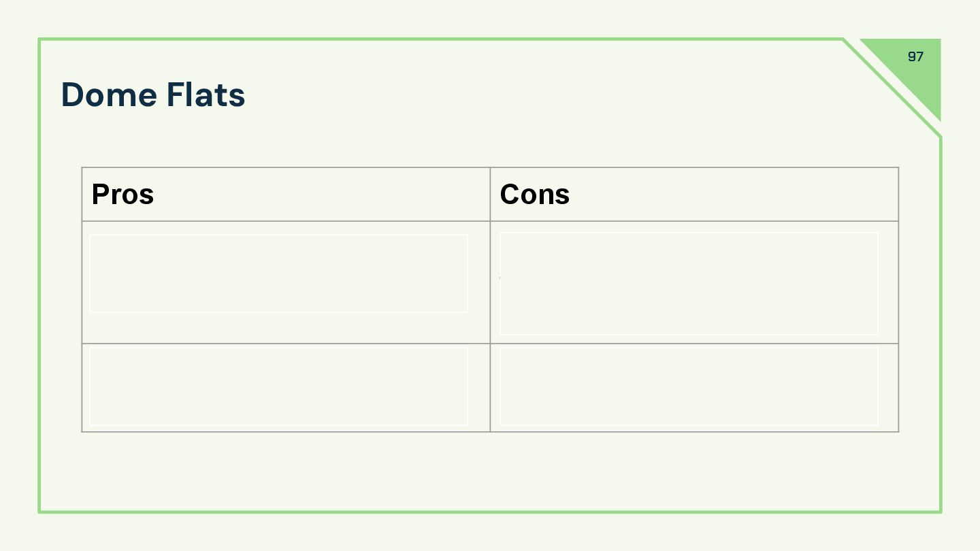This screenshot has width=980, height=551.
Task: Click the second empty text box under Pros
Action: click(278, 386)
